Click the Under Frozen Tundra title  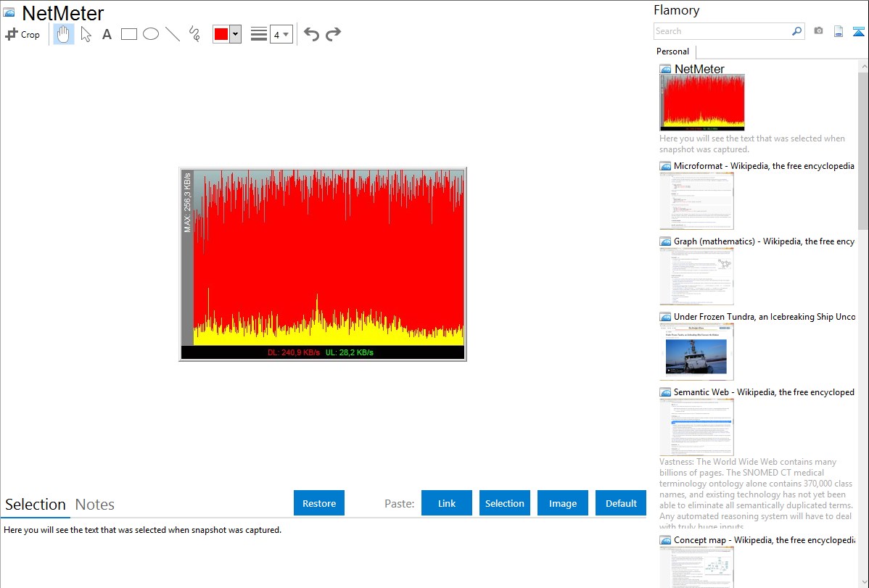pos(765,316)
